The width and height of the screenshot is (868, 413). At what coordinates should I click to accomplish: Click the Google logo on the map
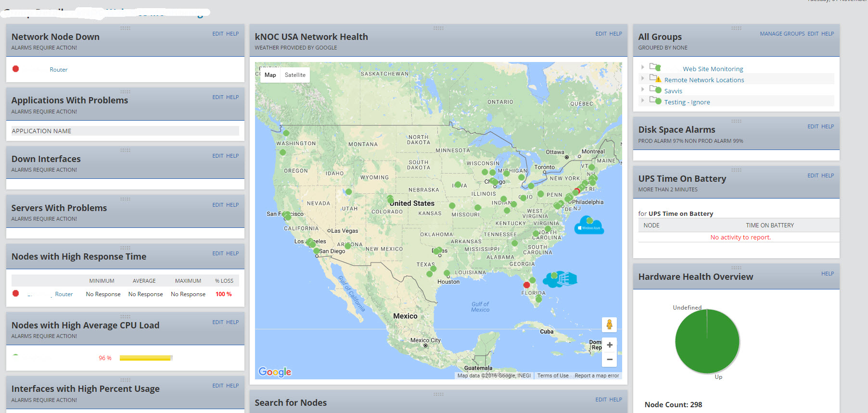point(275,372)
